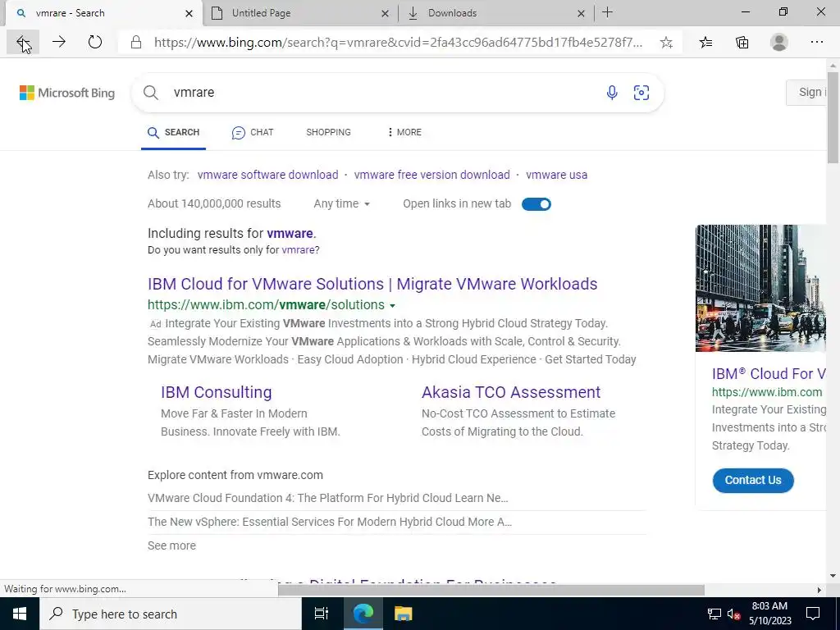
Task: Open the Favorites list icon
Action: click(x=706, y=42)
